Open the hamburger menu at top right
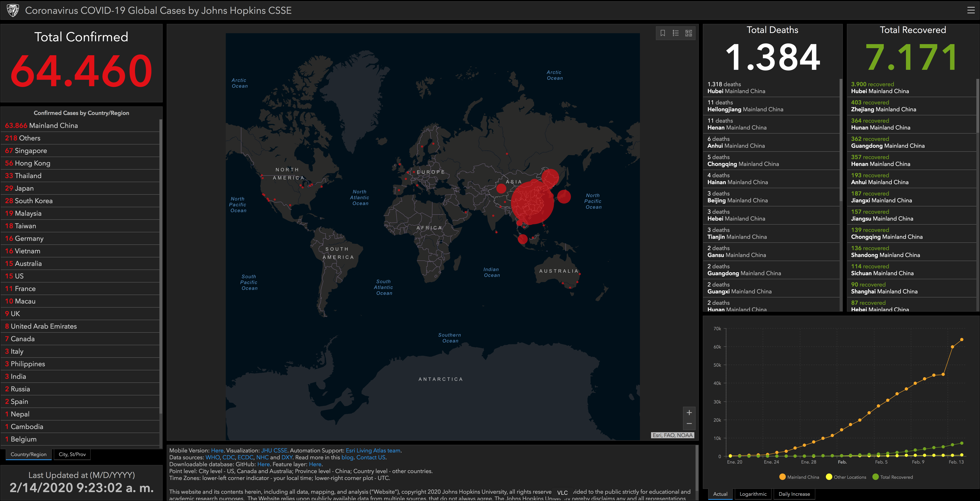 click(x=971, y=10)
